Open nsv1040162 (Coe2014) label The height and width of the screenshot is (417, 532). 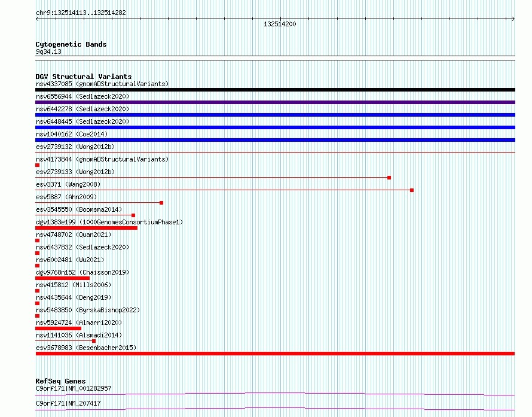click(x=72, y=134)
